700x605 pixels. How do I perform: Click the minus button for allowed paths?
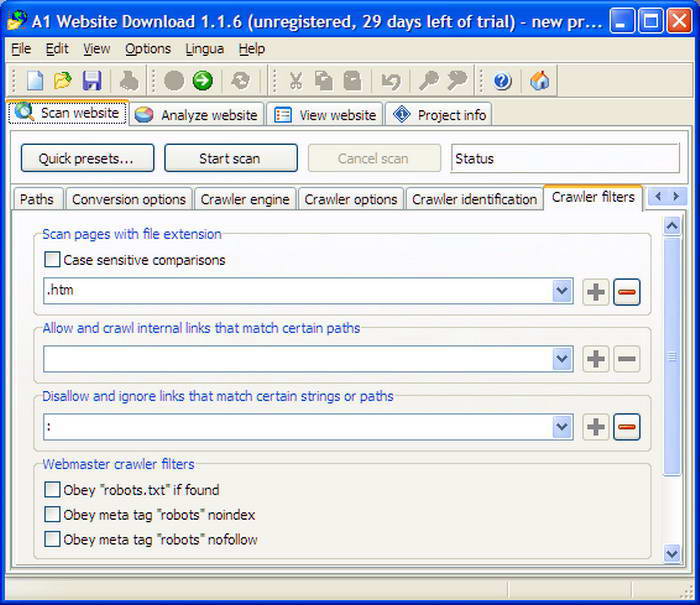[627, 359]
